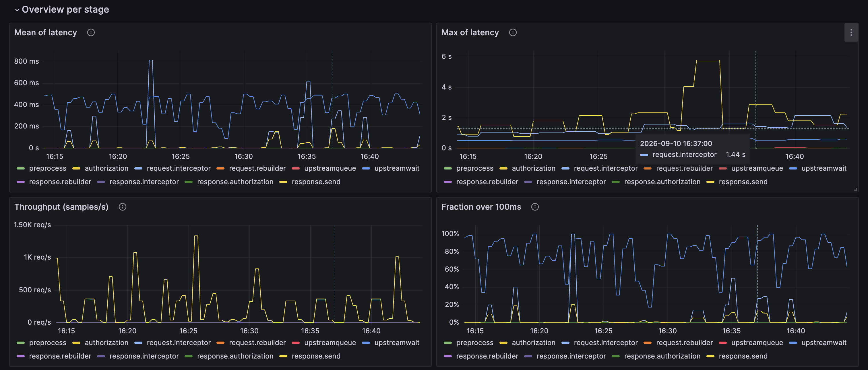Toggle request.interceptor in Mean of latency legend
Viewport: 868px width, 370px height.
click(179, 168)
